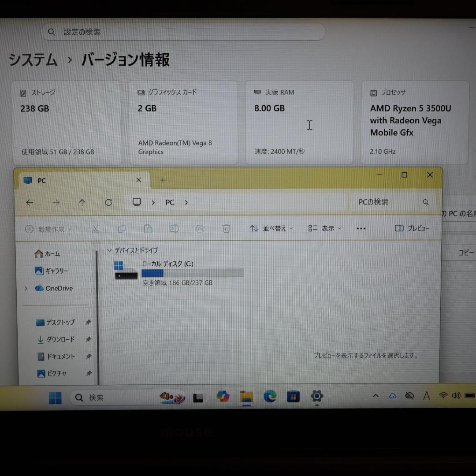Open ギャラリー in navigation pane

(x=51, y=271)
